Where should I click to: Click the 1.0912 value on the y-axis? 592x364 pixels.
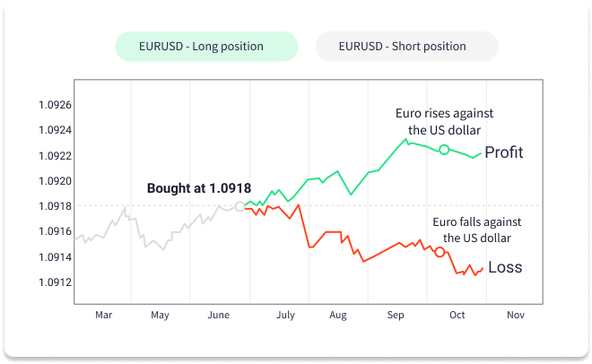[54, 282]
